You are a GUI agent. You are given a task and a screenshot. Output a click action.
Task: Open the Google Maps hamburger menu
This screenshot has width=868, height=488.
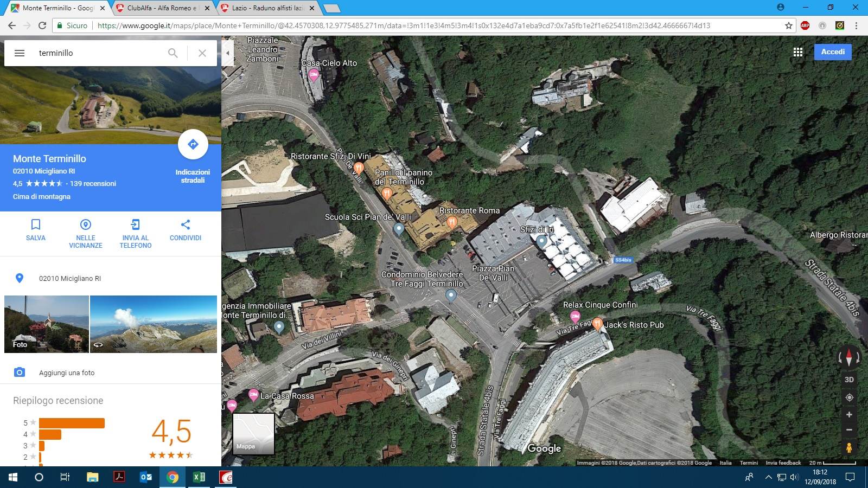coord(20,53)
